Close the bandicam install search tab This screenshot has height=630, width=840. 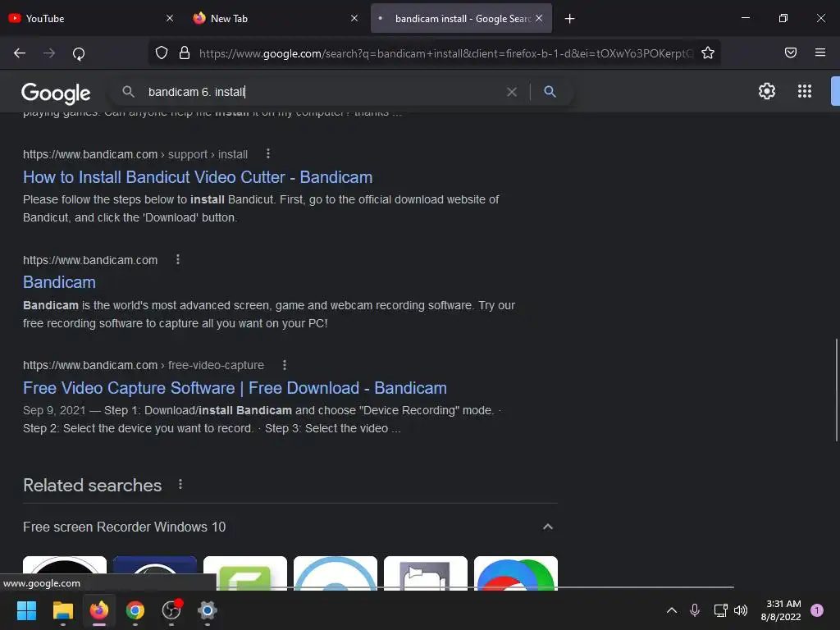[x=539, y=18]
